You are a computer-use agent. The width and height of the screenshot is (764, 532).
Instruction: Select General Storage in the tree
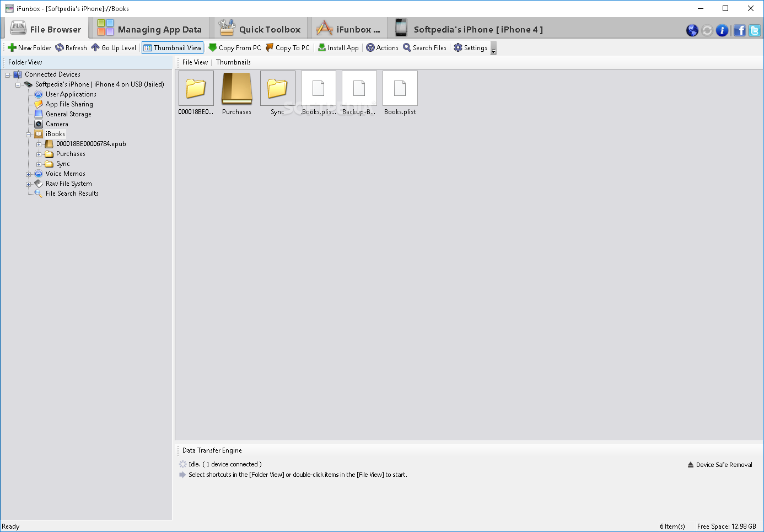(68, 114)
